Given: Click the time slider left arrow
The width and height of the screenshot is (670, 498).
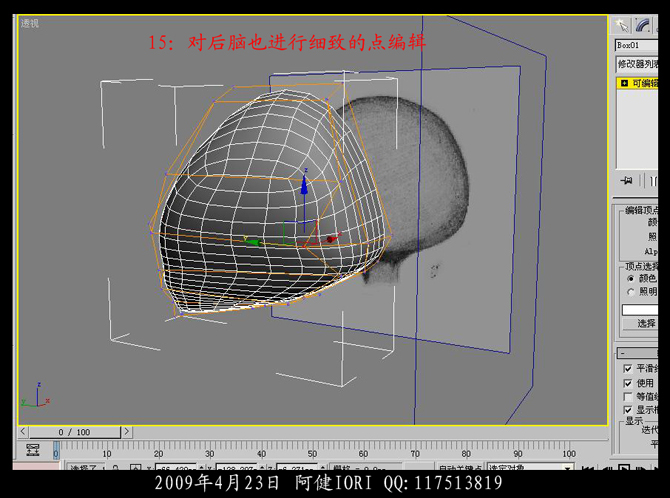Looking at the screenshot, I should click(x=23, y=432).
